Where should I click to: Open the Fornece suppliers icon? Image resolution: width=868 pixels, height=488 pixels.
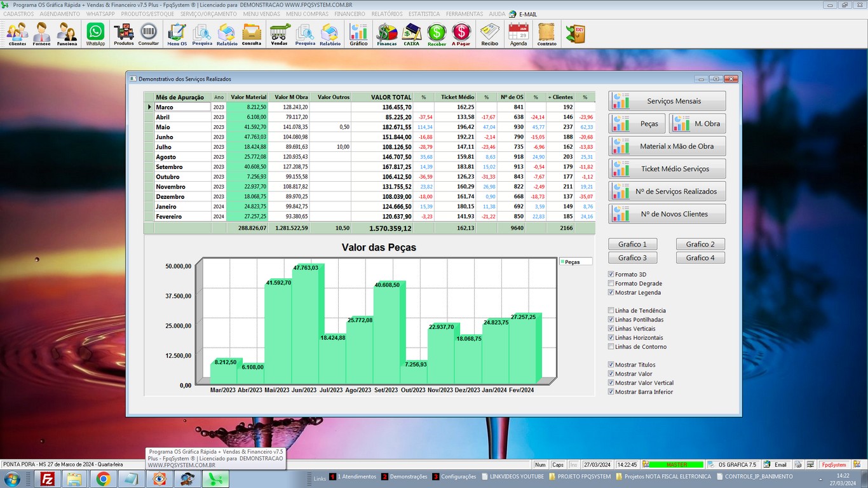(x=42, y=34)
